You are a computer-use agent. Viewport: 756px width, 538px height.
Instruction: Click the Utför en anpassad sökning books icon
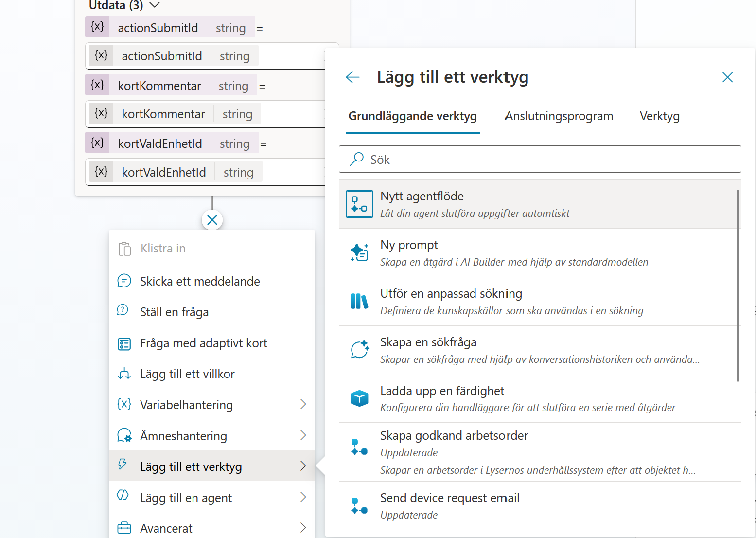click(359, 301)
